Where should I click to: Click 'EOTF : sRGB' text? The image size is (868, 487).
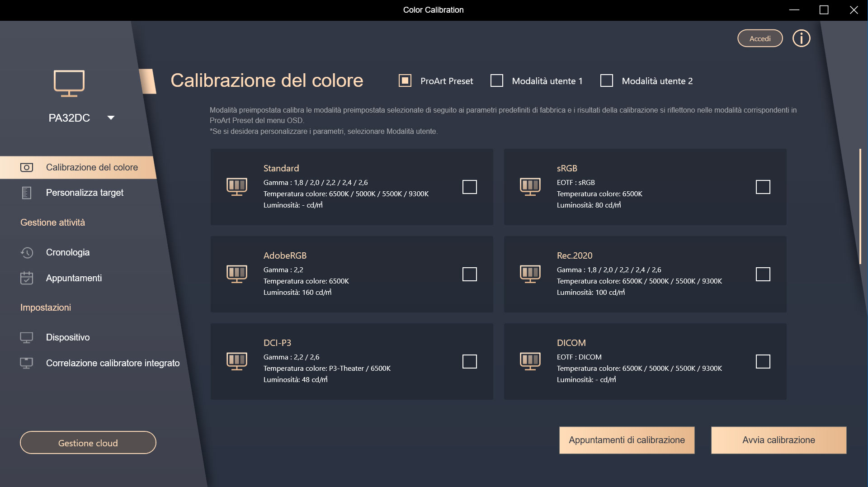576,182
